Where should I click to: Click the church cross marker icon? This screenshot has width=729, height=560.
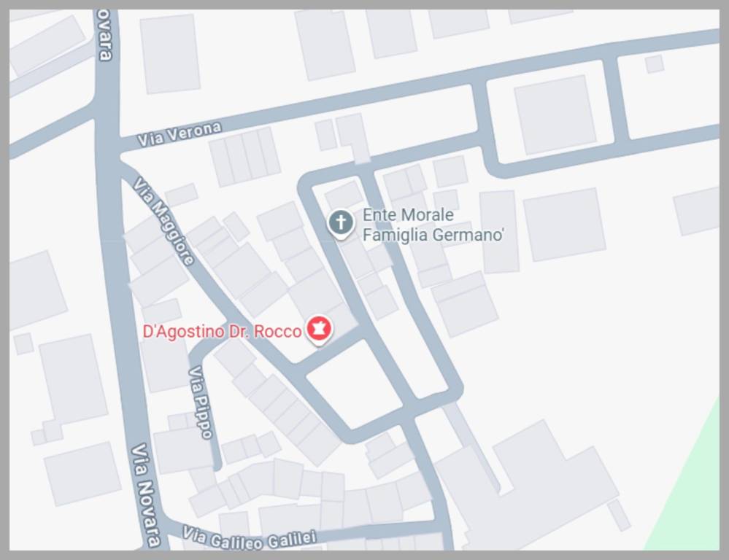pyautogui.click(x=341, y=224)
